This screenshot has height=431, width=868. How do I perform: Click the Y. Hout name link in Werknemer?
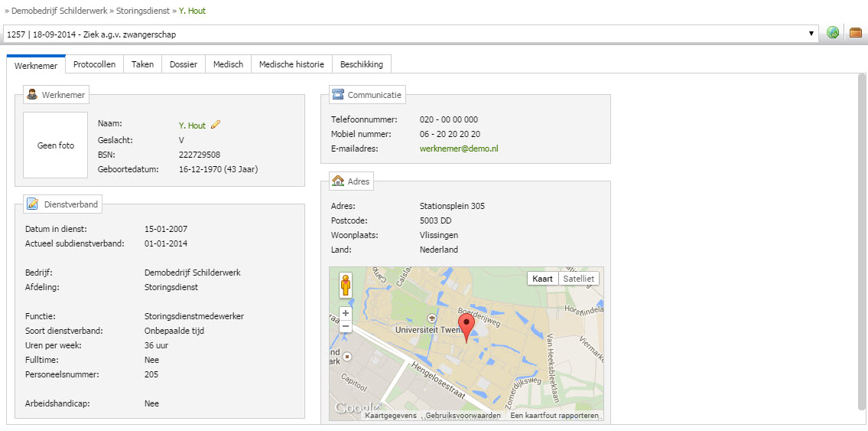(x=192, y=126)
